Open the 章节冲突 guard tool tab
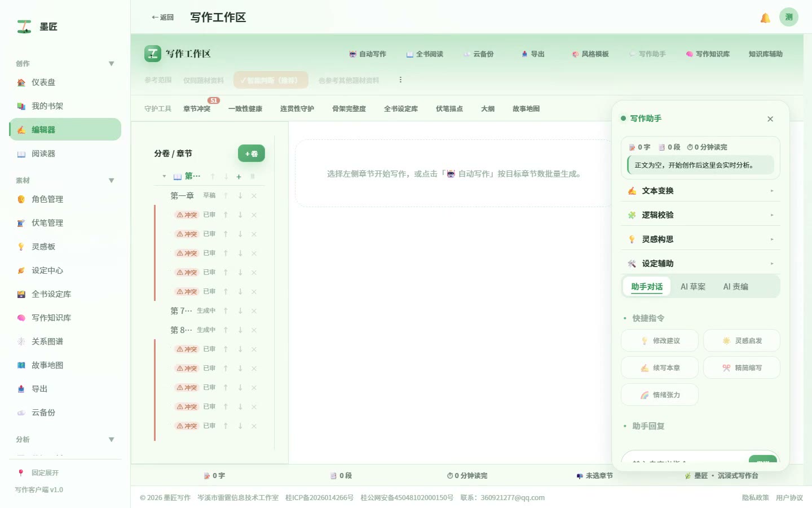This screenshot has width=812, height=508. [x=197, y=109]
